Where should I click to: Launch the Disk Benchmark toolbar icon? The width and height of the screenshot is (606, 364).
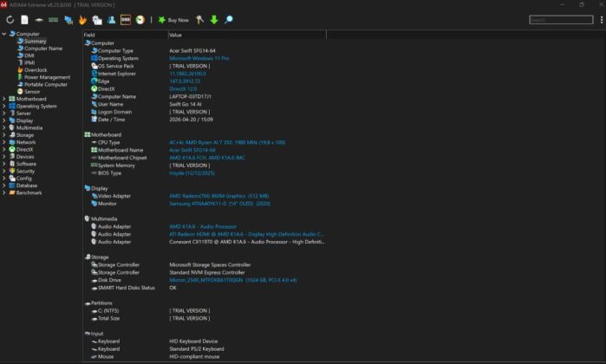click(x=39, y=20)
